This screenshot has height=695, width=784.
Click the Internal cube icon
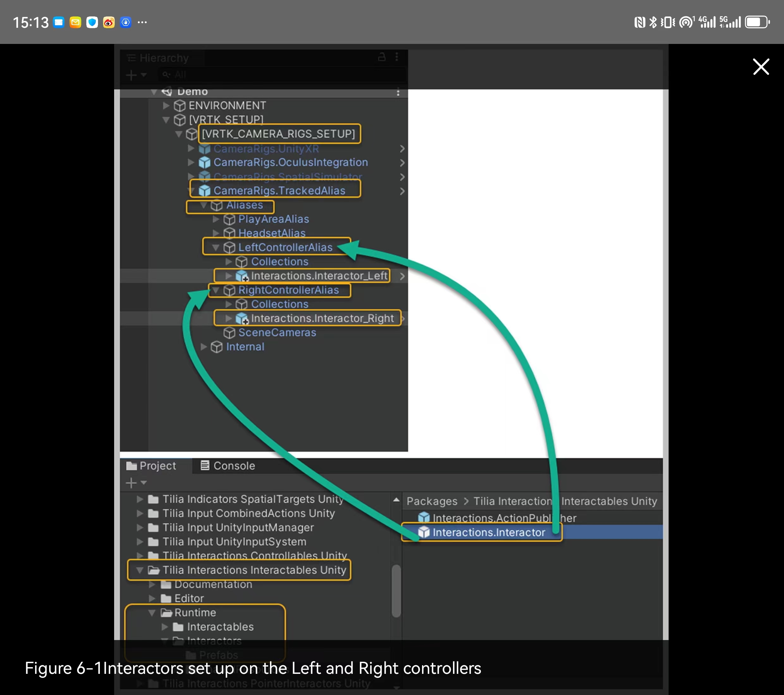tap(217, 347)
